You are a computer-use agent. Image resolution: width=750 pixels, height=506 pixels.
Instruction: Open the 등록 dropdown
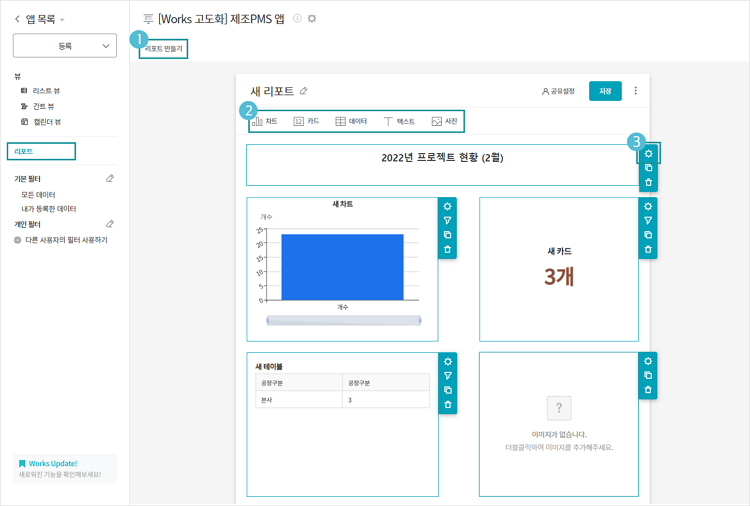[x=64, y=46]
